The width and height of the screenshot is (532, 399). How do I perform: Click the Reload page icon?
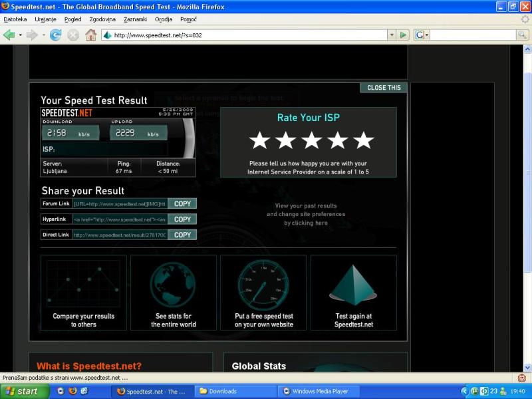[55, 35]
